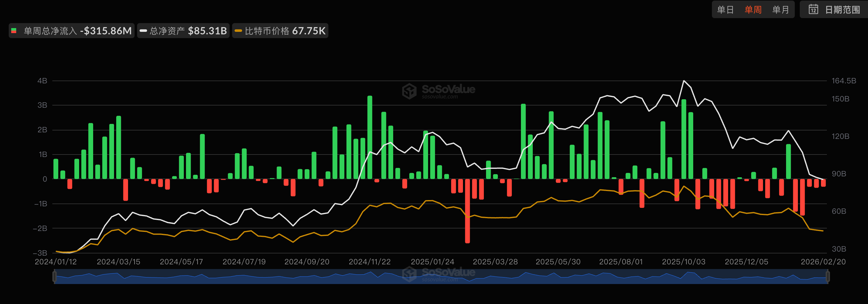Open the 日期范围 date picker
The height and width of the screenshot is (304, 868).
(834, 9)
